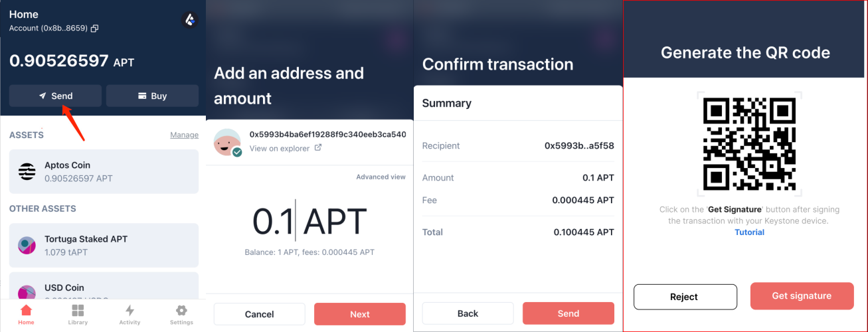Open external link icon beside View on explorer
This screenshot has width=868, height=332.
318,148
